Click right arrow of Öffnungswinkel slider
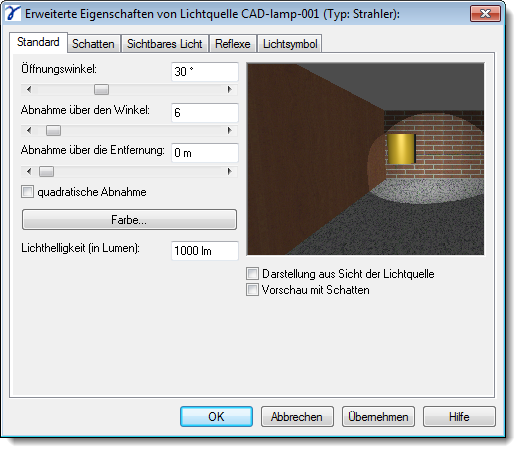This screenshot has width=521, height=453. (x=229, y=89)
